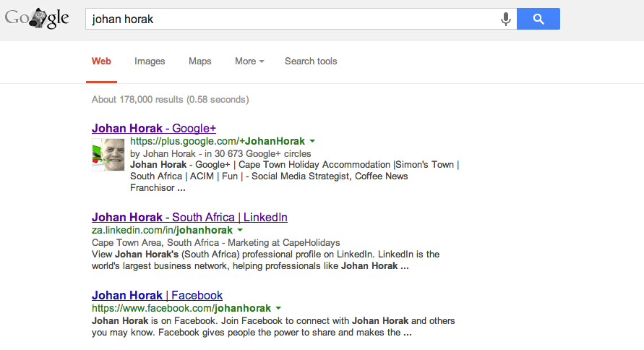Expand arrow next to facebook.com/johanhorak URL
Image resolution: width=644 pixels, height=350 pixels.
[x=278, y=308]
